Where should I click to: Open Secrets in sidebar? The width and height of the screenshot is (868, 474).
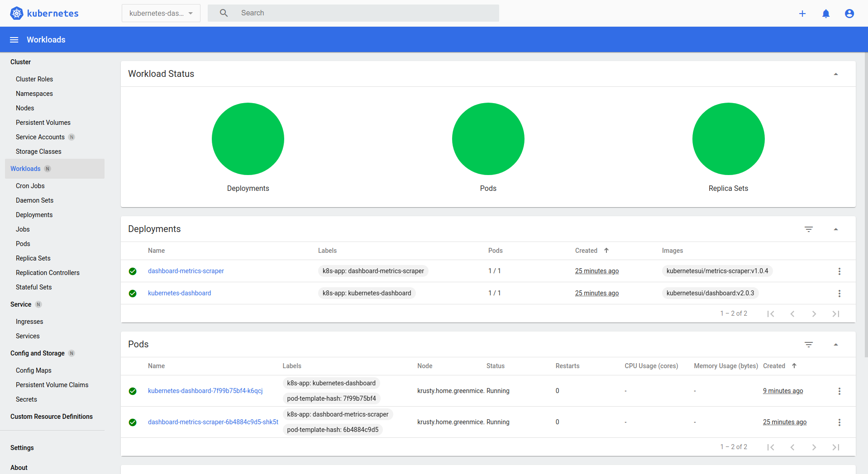pos(26,399)
